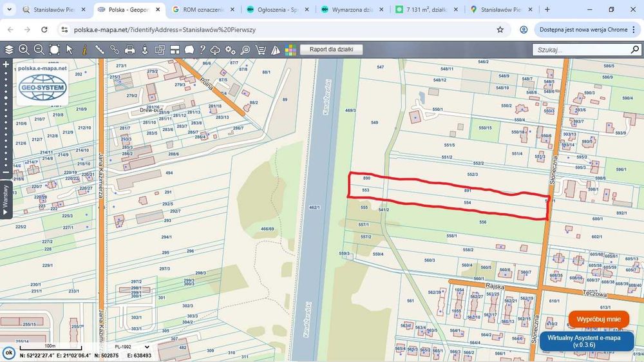Viewport: 644px width, 362px height.
Task: Click the search magnifier beside Szukaj
Action: pos(635,50)
